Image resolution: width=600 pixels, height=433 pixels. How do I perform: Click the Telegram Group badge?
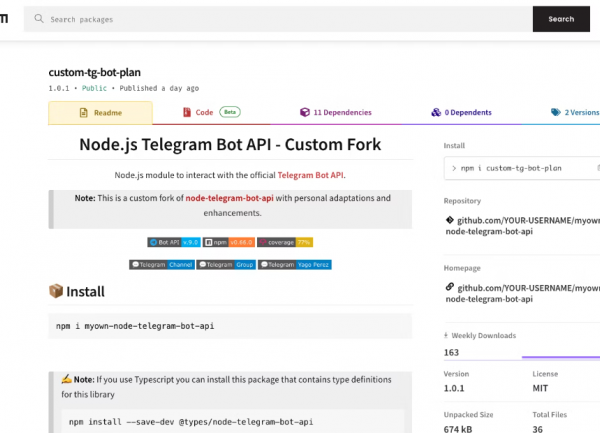226,265
